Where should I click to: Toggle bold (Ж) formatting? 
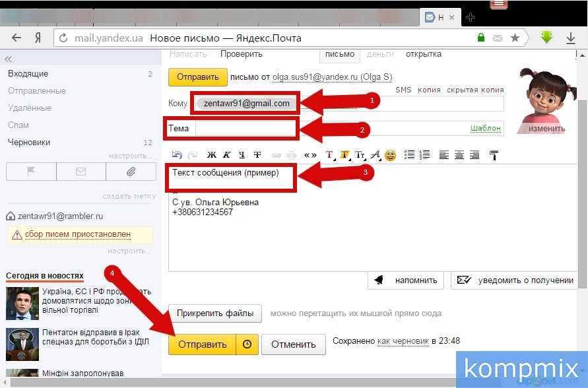211,154
